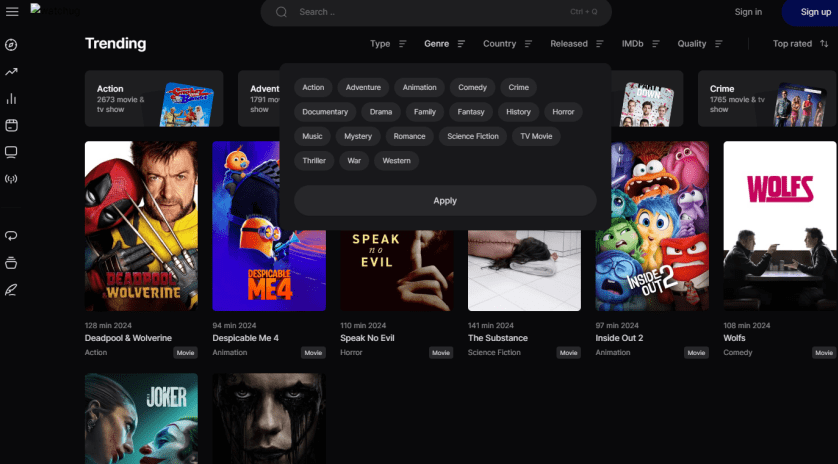838x464 pixels.
Task: Click the feather quill icon in the sidebar
Action: coord(12,290)
